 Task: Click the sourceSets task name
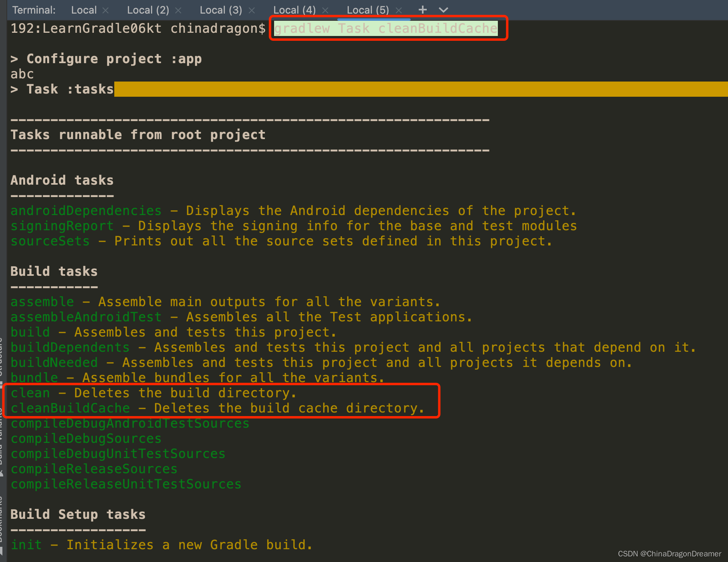[x=50, y=241]
